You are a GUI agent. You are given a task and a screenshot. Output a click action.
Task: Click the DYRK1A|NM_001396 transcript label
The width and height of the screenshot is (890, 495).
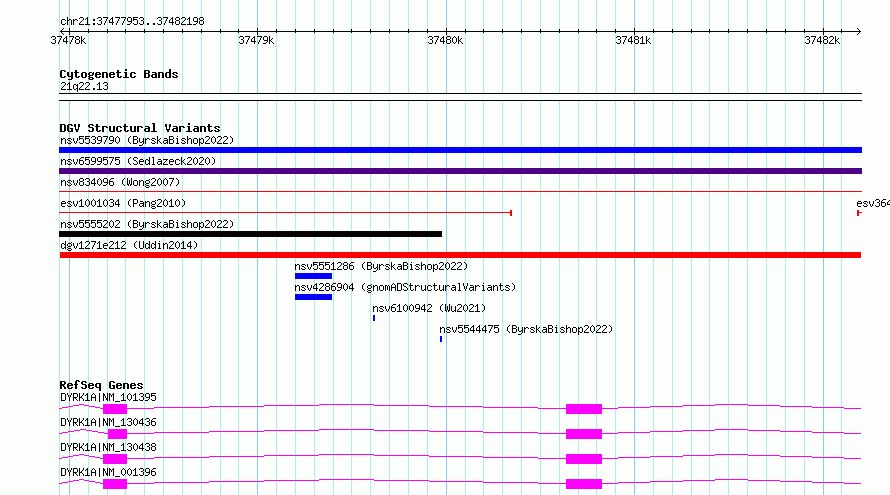coord(108,472)
